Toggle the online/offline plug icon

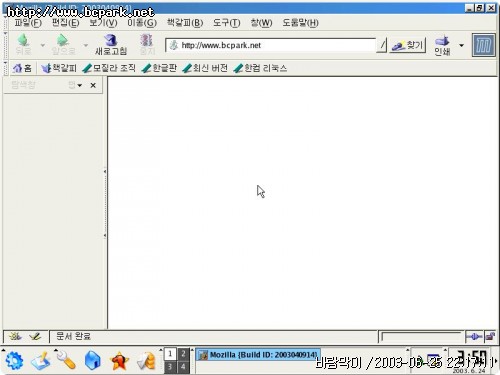pyautogui.click(x=474, y=337)
